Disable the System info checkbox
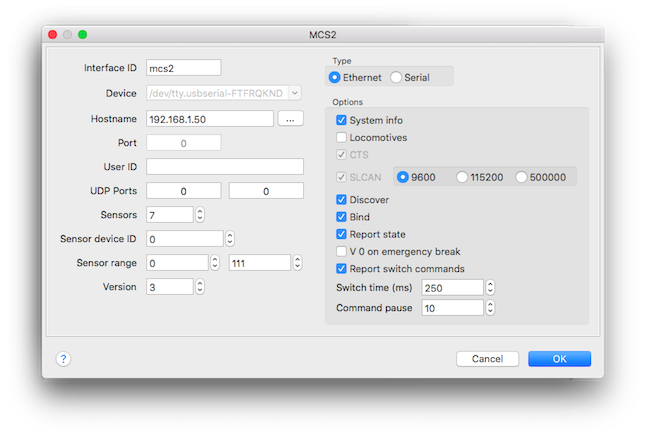 click(342, 120)
